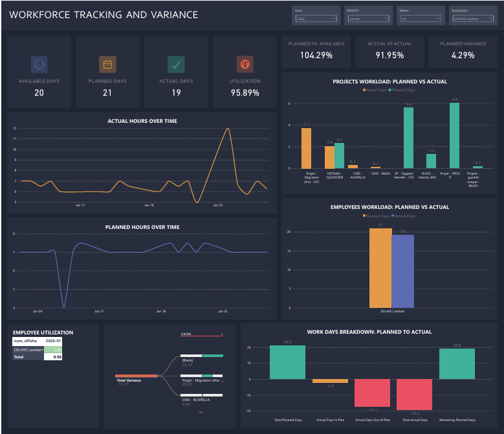Click the green 0.96 cell for DELAYE Lambert
504x434 pixels.
pyautogui.click(x=53, y=350)
